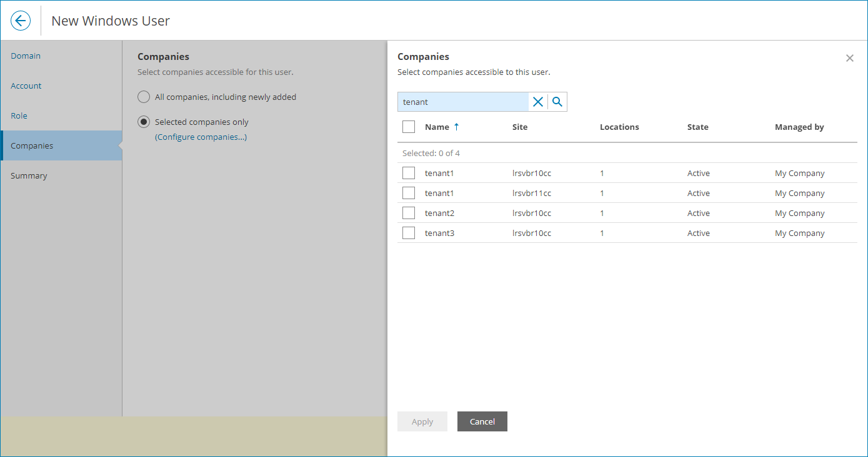Tick the tenant2 checkbox
Viewport: 868px width, 457px height.
(x=409, y=213)
